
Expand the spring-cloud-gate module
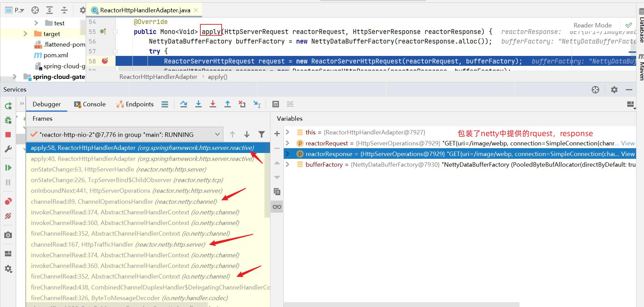[14, 76]
